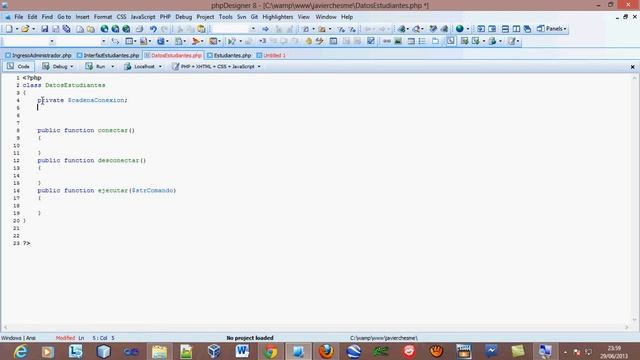
Task: Expand the New file dropdown arrow
Action: 17,29
